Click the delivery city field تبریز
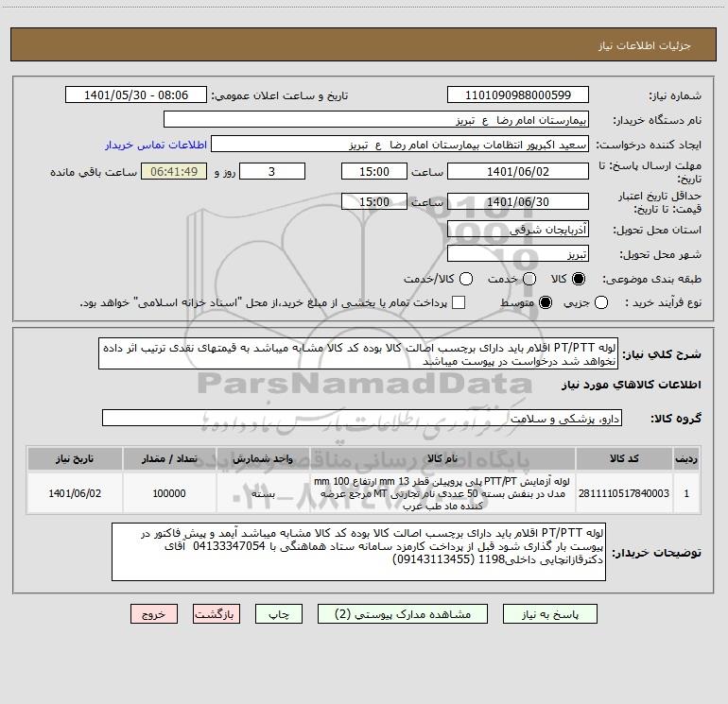This screenshot has width=728, height=704. pyautogui.click(x=518, y=253)
